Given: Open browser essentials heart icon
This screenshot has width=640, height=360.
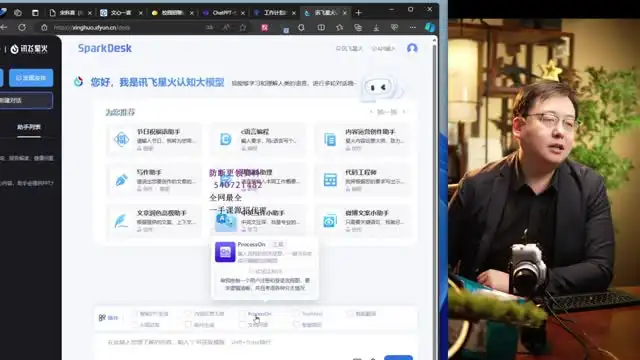Looking at the screenshot, I should tap(394, 27).
